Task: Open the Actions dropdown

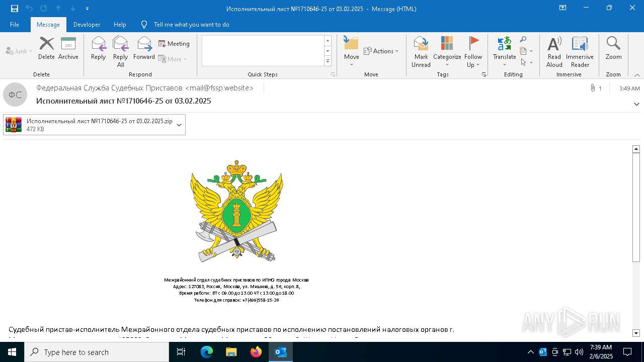Action: (381, 51)
